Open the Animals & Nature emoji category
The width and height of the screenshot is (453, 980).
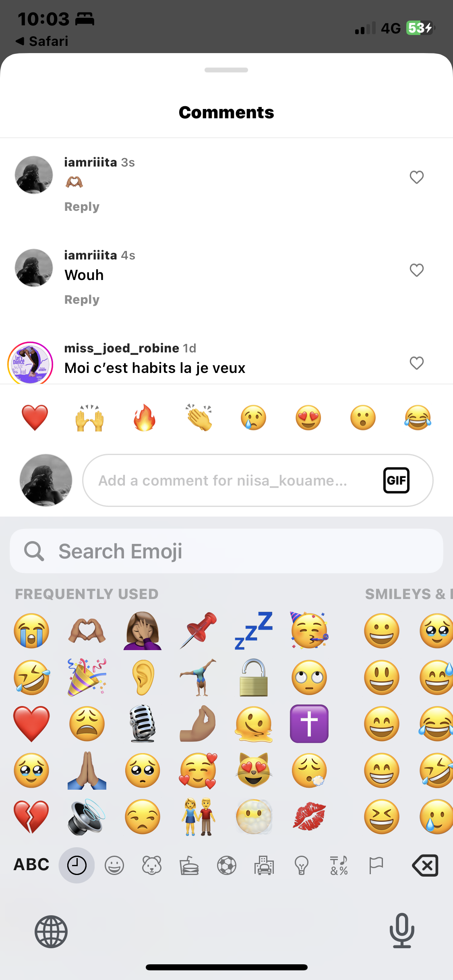(x=152, y=865)
